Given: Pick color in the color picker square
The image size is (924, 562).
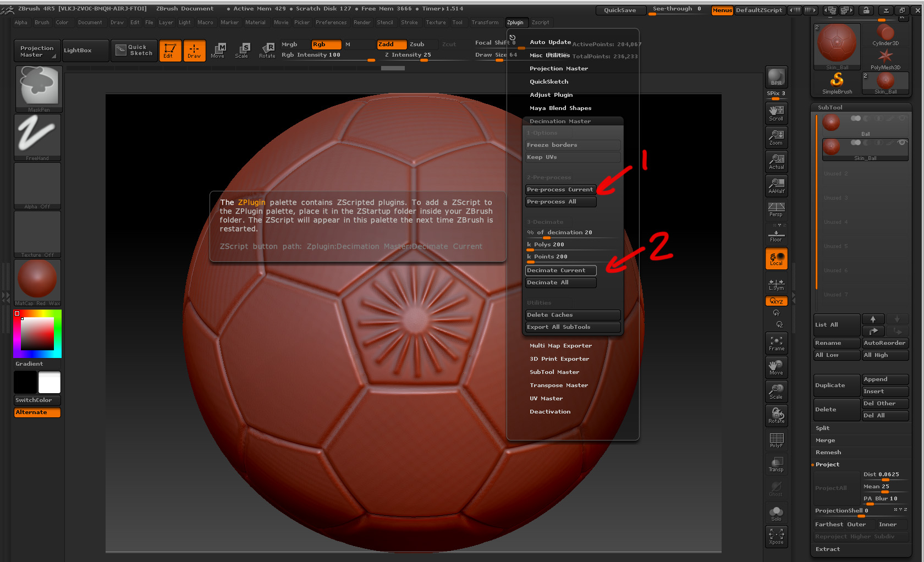Looking at the screenshot, I should pos(37,334).
